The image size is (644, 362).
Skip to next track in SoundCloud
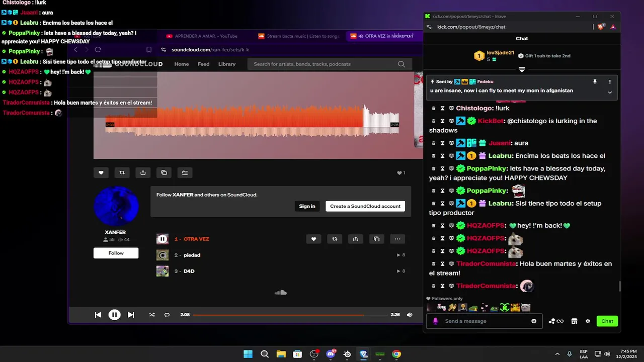(131, 315)
